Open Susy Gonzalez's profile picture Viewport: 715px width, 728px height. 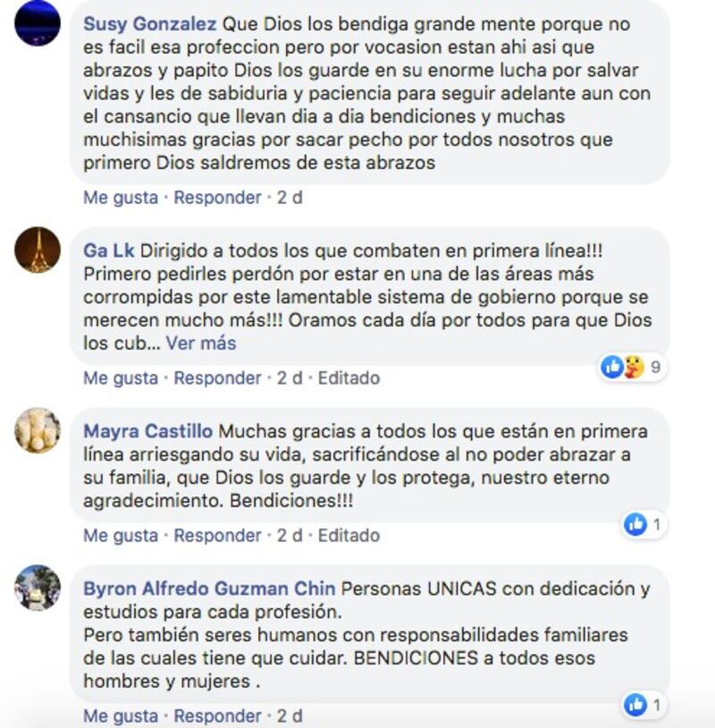[38, 23]
